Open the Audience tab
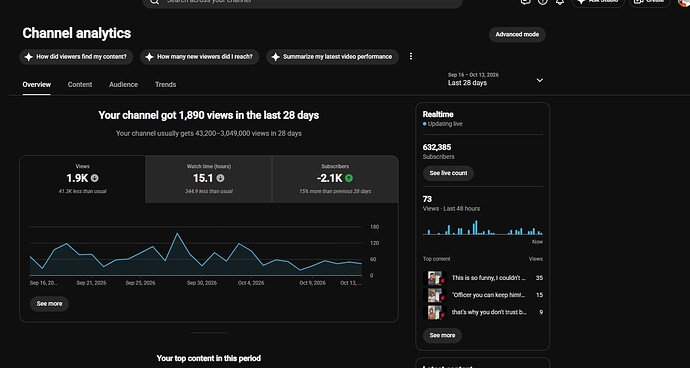This screenshot has width=690, height=368. pos(123,85)
